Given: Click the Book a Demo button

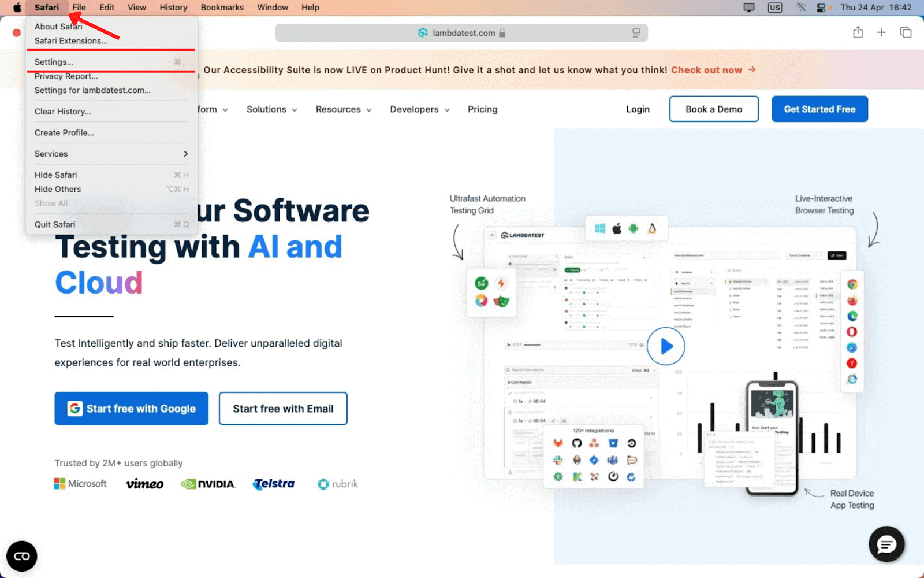Looking at the screenshot, I should pos(714,109).
